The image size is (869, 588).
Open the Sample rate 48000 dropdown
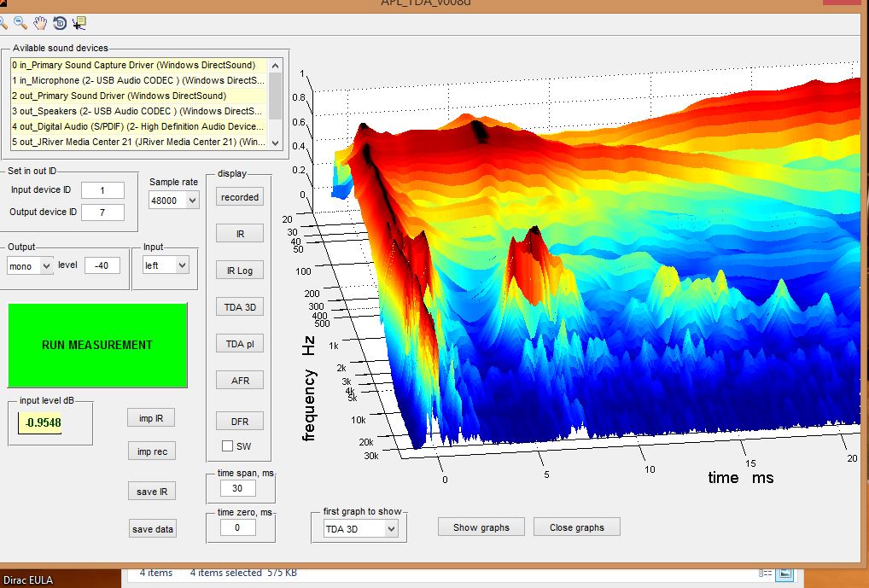(x=173, y=200)
